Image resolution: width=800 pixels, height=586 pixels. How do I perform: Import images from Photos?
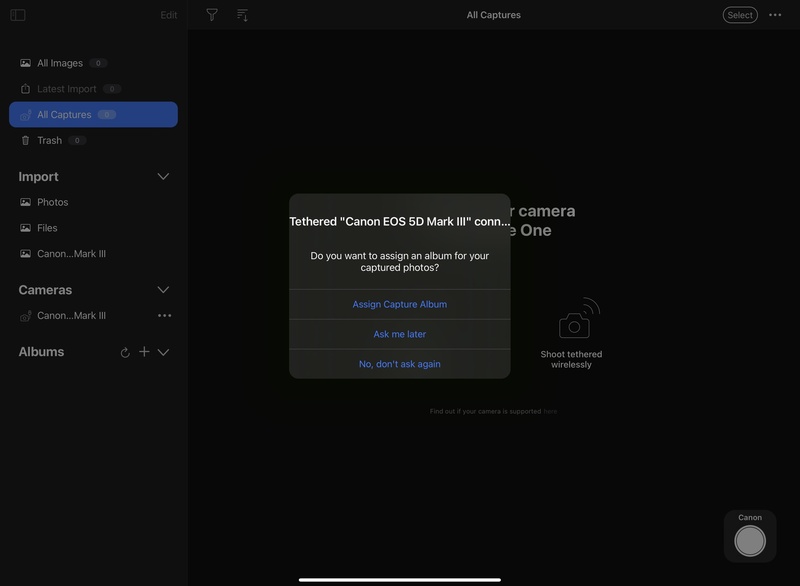[43, 201]
